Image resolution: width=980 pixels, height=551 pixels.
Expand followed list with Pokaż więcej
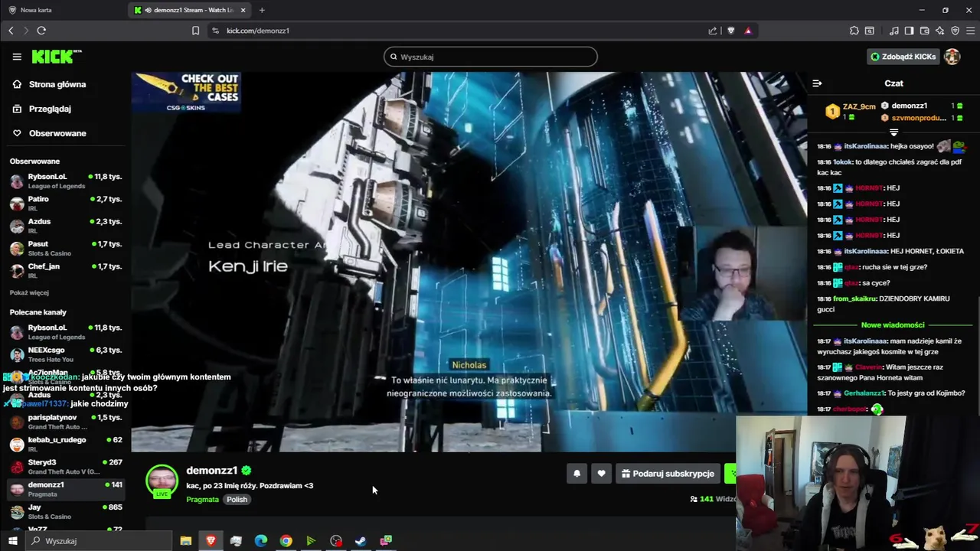tap(29, 292)
